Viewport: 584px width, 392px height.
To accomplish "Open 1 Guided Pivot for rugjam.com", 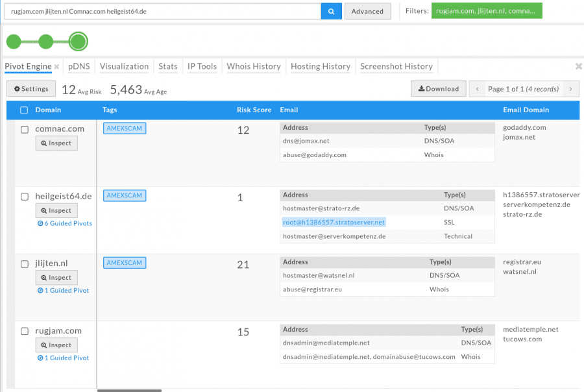I will point(64,358).
